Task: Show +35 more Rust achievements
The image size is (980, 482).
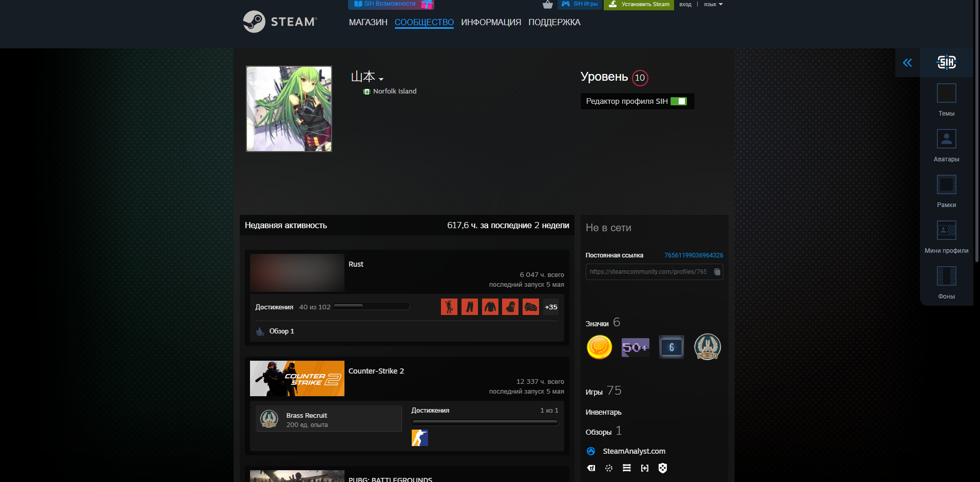Action: pos(551,307)
